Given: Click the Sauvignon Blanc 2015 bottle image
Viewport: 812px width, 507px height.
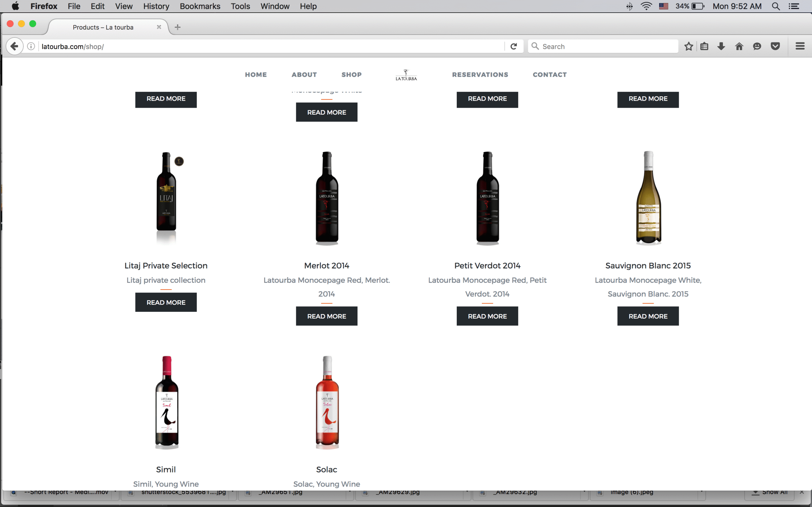Looking at the screenshot, I should tap(648, 198).
